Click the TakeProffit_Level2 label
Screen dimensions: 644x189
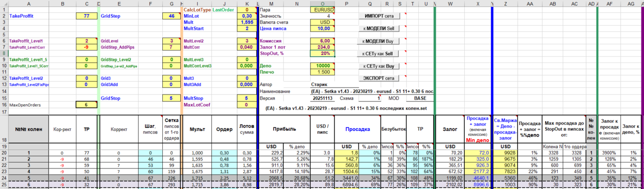(x=26, y=78)
